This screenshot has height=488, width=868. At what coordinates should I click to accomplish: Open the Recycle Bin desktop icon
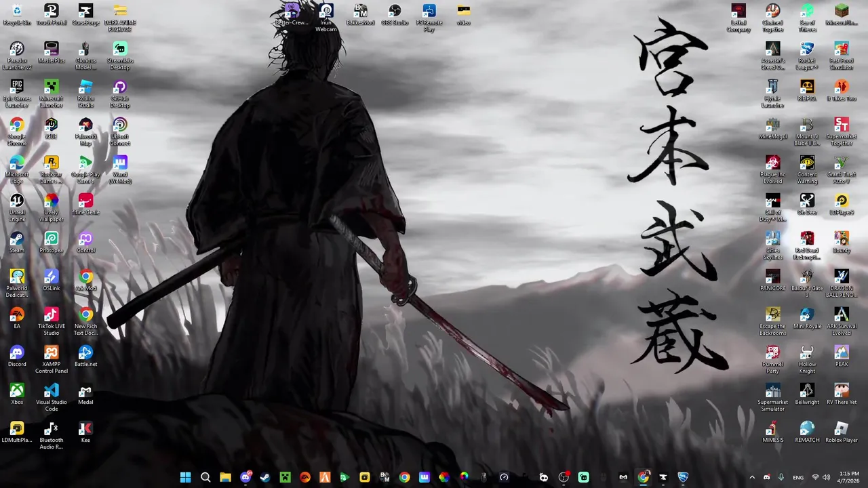(x=17, y=15)
